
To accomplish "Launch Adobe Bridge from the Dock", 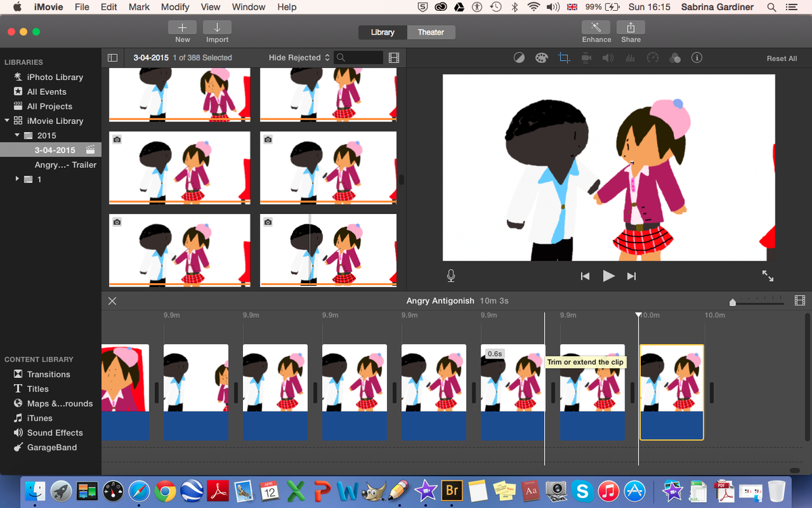I will click(452, 490).
